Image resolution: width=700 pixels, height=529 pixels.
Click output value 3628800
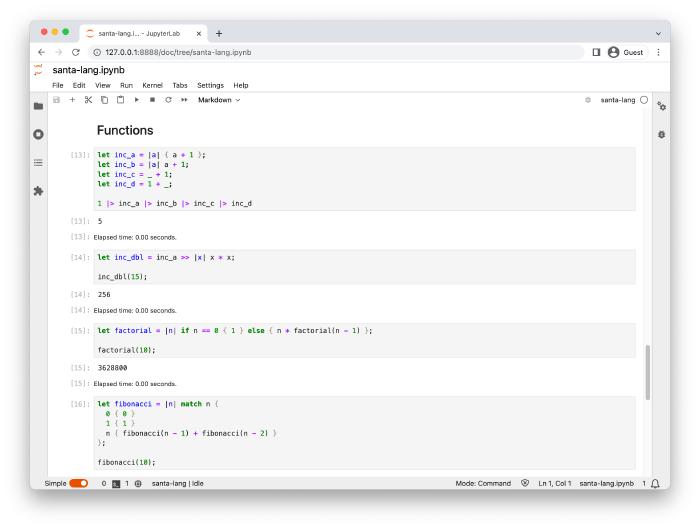tap(112, 368)
